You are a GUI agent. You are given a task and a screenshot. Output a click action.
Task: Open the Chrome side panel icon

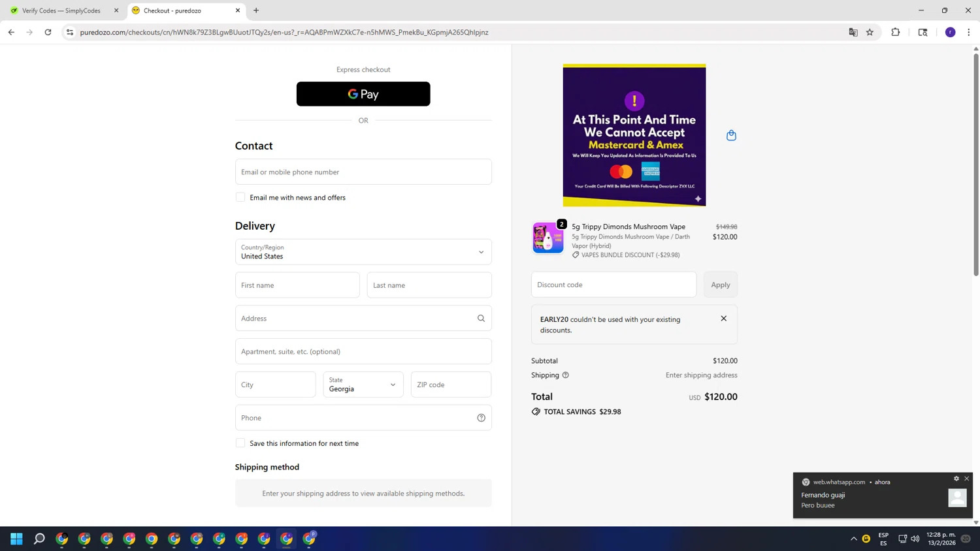point(923,32)
